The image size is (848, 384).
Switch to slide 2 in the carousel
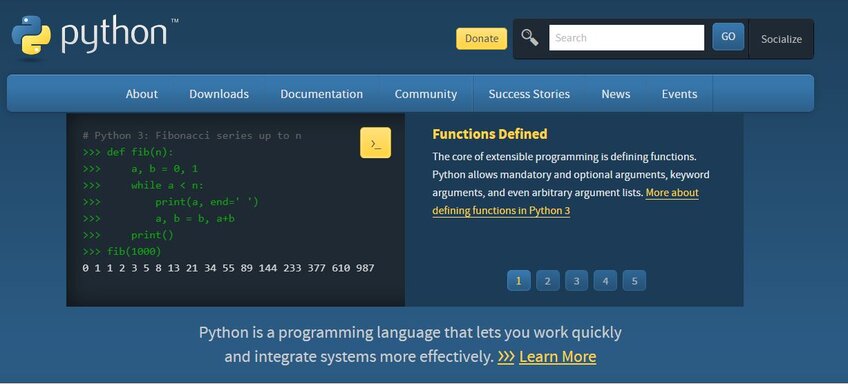(547, 281)
